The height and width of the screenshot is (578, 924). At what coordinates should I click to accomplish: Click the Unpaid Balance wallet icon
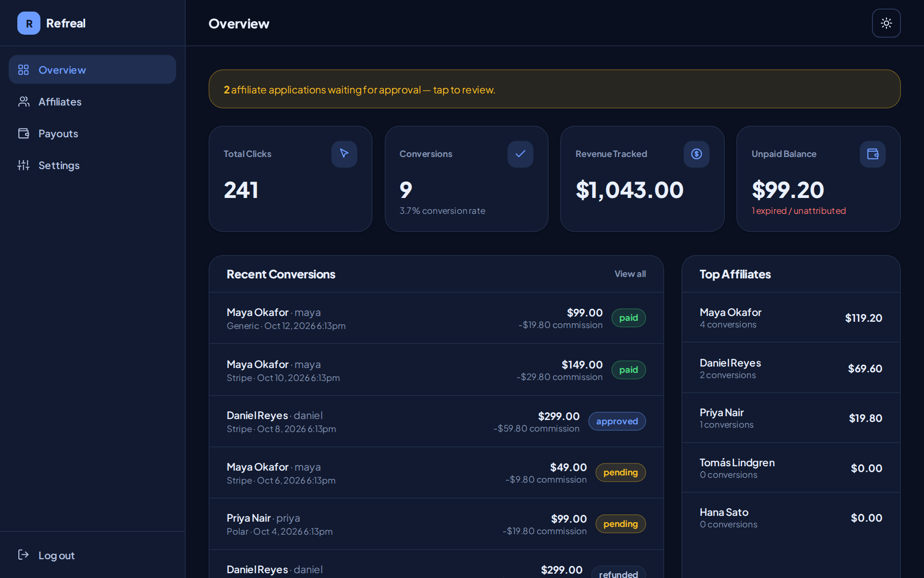(x=873, y=154)
